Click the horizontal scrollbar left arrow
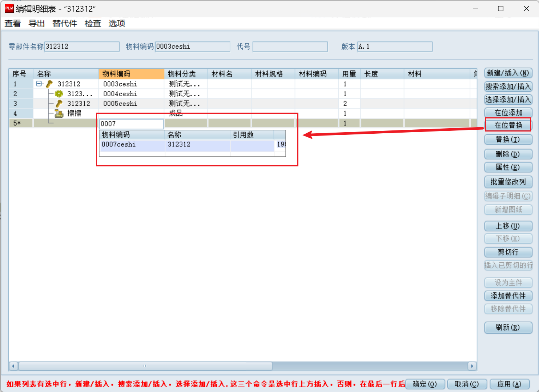 [13, 366]
